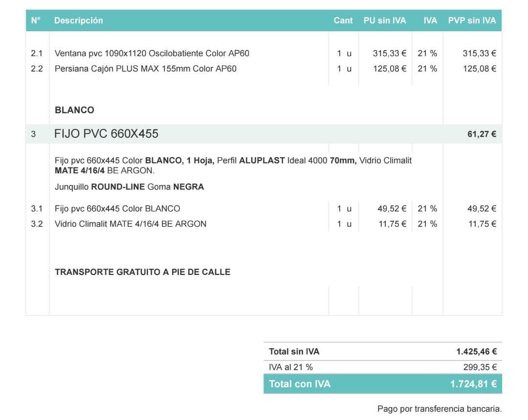Select the 'PU sin IVA' column header

click(385, 21)
